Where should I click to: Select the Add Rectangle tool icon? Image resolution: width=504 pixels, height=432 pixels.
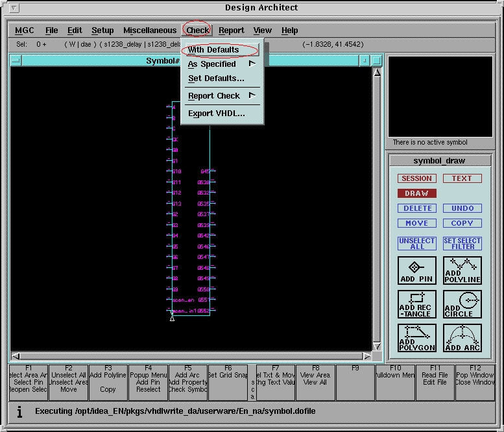tap(416, 304)
